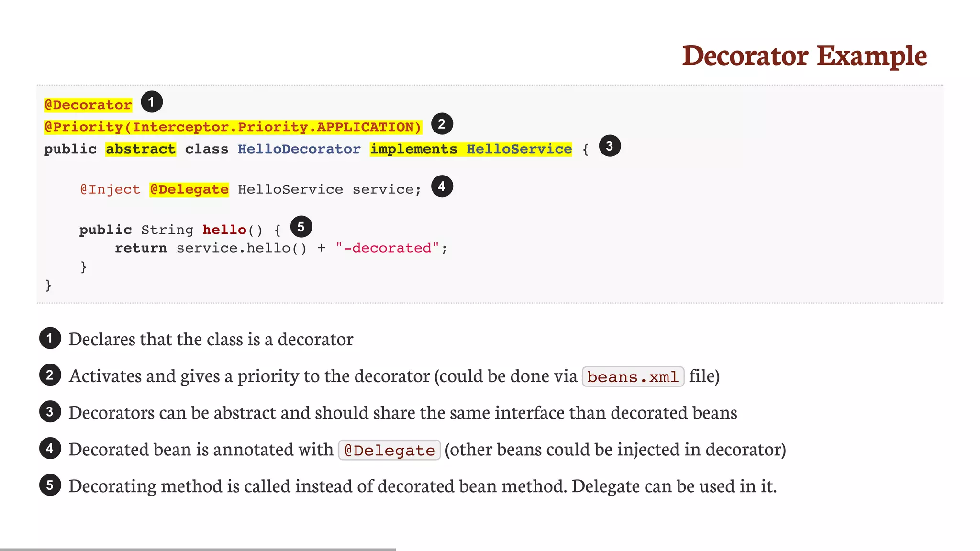
Task: Click the highlighted @Delegate annotation in code
Action: click(x=189, y=190)
